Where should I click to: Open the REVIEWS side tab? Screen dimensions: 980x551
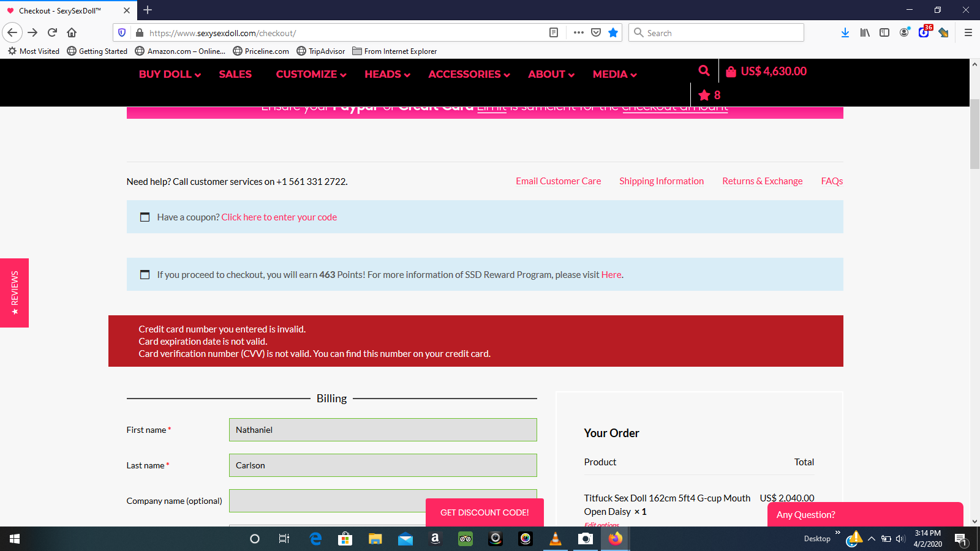tap(14, 293)
